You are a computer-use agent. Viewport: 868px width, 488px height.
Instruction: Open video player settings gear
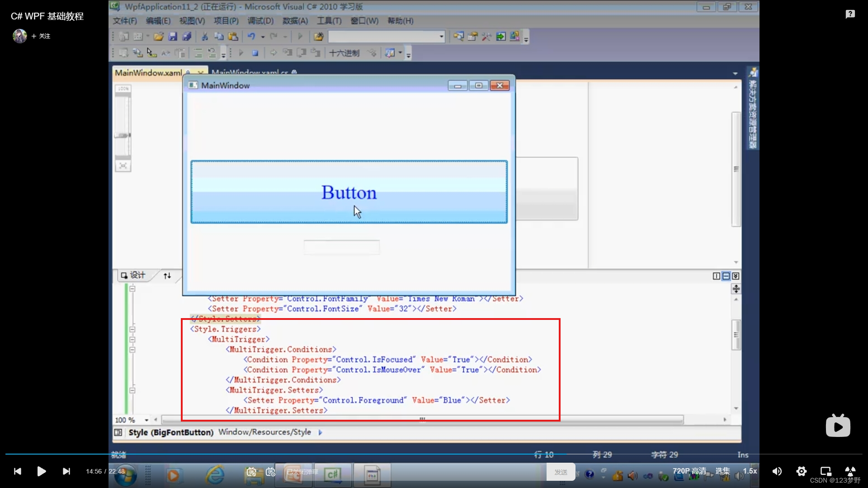pyautogui.click(x=802, y=471)
